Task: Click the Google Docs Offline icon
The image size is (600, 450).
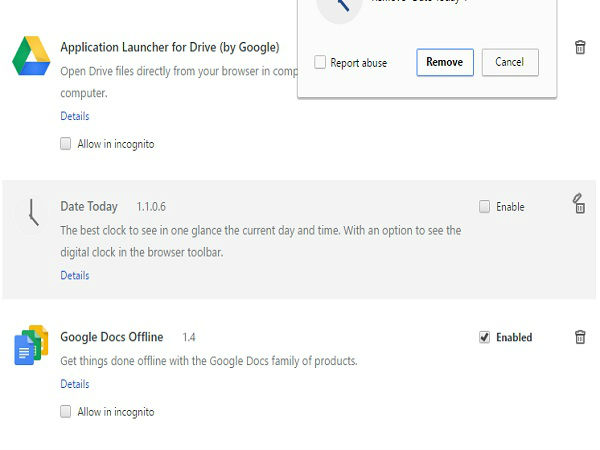Action: [x=31, y=345]
